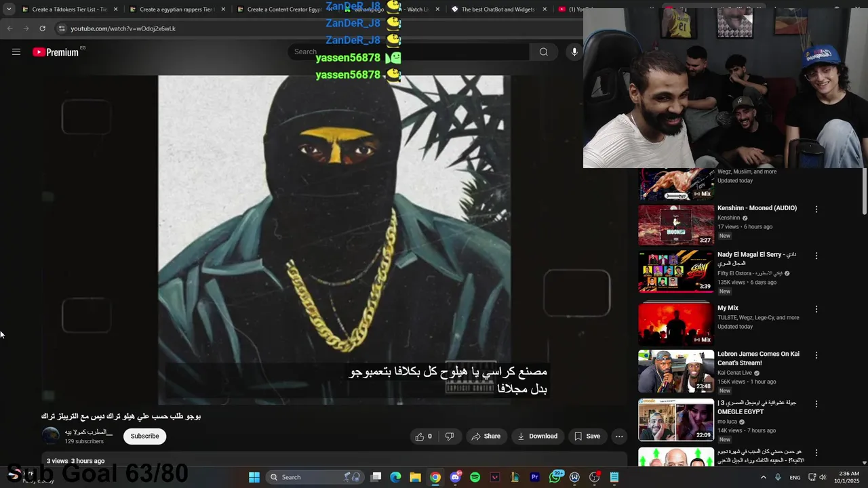Image resolution: width=868 pixels, height=488 pixels.
Task: Open the taskbar microphone tray icon
Action: point(778,477)
